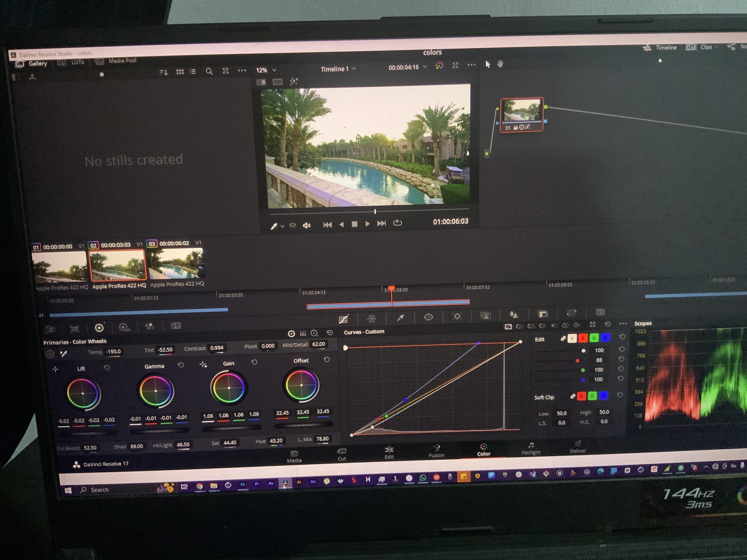Open Curves palette three-dot menu
Screen dimensions: 747x560
[622, 323]
